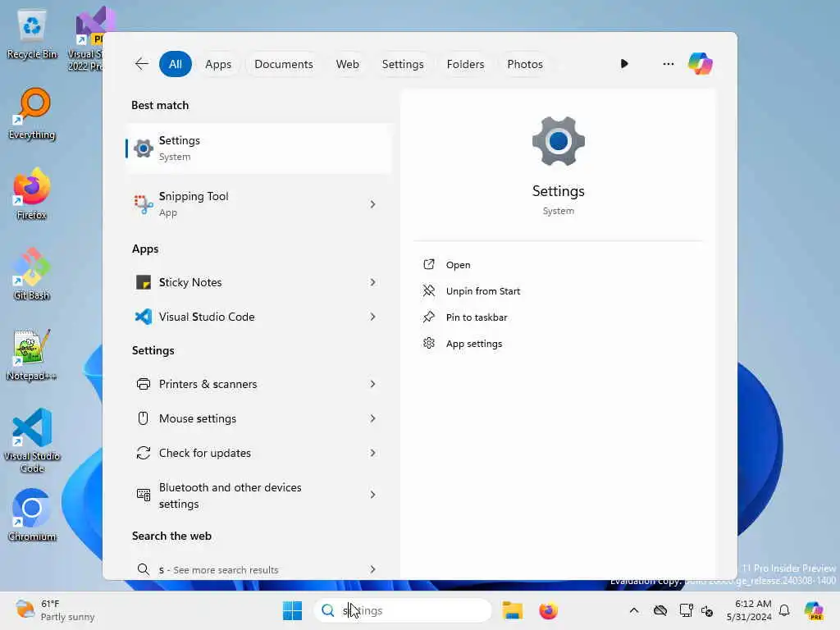Switch to the Apps filter tab
Screen dimensions: 840x630
coord(218,64)
